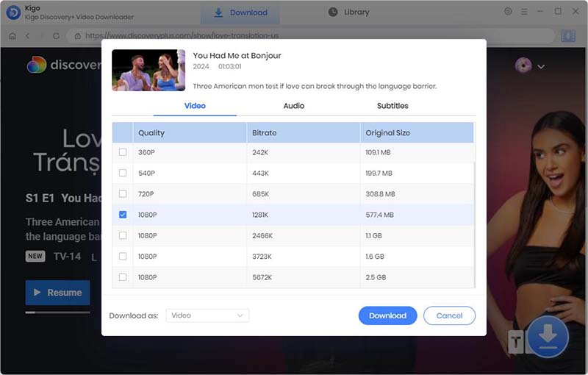This screenshot has height=375, width=588.
Task: Click the 01:03:01 duration text
Action: (x=230, y=66)
